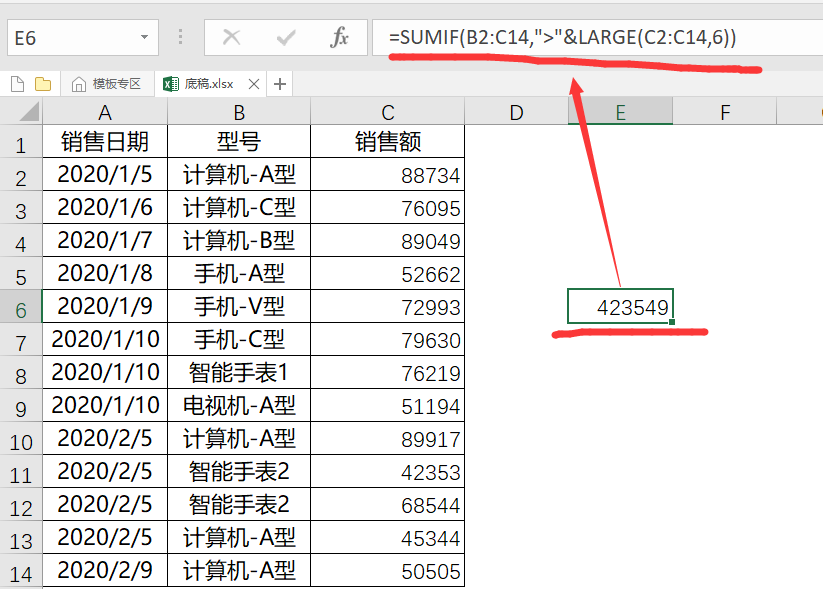Click the three-dot formula bar resize handle
Viewport: 823px width, 589px height.
181,38
